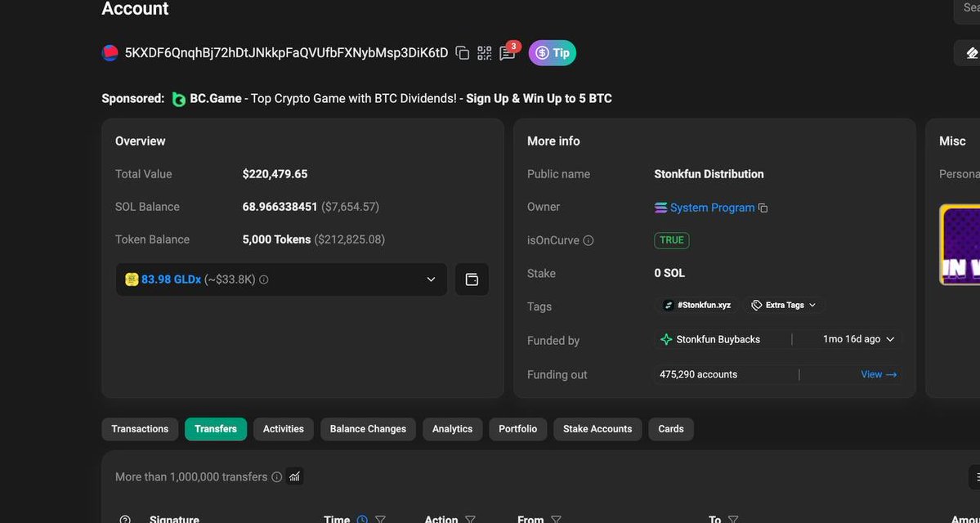Viewport: 980px width, 523px height.
Task: Filter by the To column
Action: [733, 519]
